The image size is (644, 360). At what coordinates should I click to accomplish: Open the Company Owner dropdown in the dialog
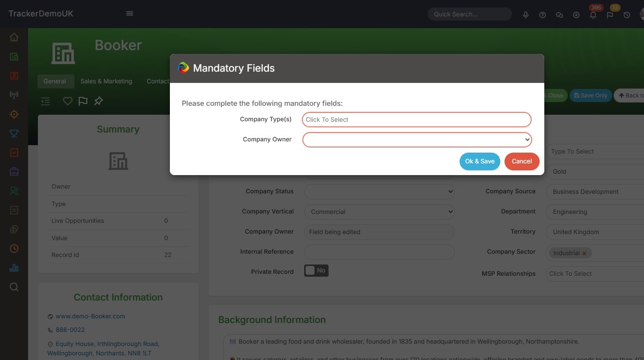click(x=417, y=140)
